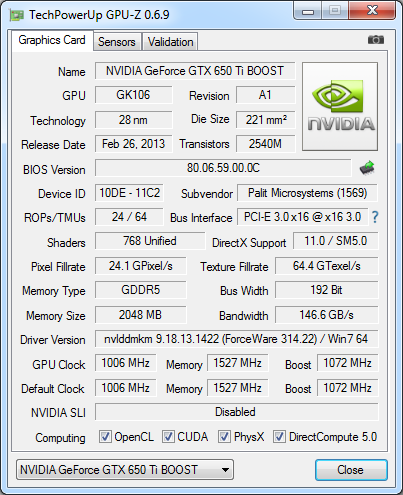Click the Memory Type value GDDR5
403x495 pixels.
click(x=141, y=290)
